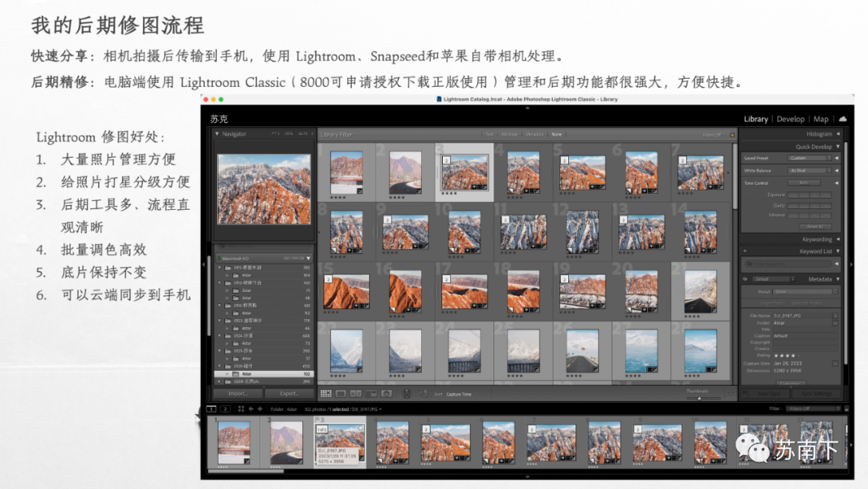The width and height of the screenshot is (868, 489).
Task: Select the Painter spray can tool
Action: [x=407, y=394]
